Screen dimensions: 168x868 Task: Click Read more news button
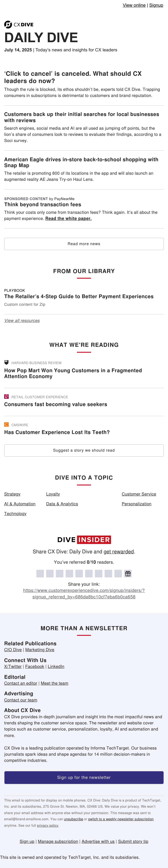tap(84, 244)
